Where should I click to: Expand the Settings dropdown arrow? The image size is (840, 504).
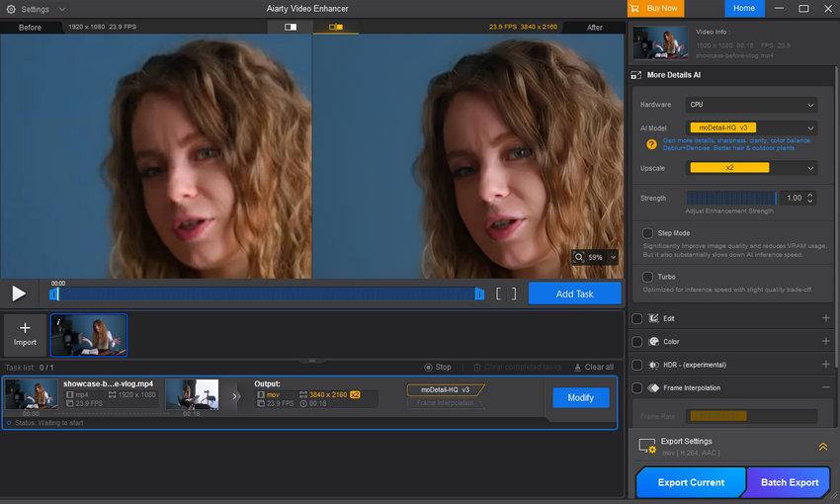click(62, 10)
